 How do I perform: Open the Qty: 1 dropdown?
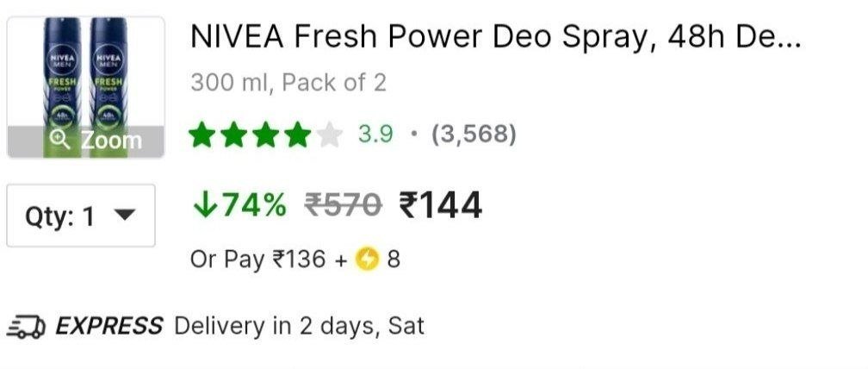point(81,216)
